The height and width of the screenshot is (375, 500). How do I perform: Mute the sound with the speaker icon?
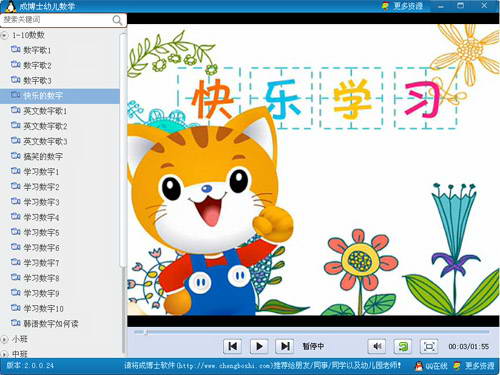pyautogui.click(x=377, y=347)
